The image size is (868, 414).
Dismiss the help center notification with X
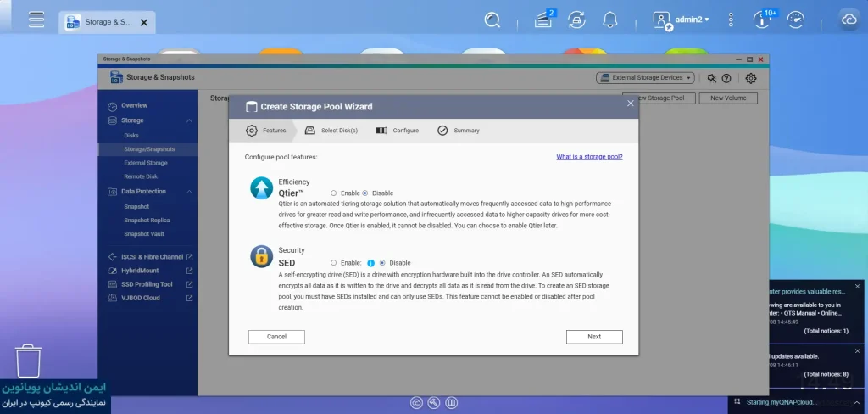click(858, 287)
